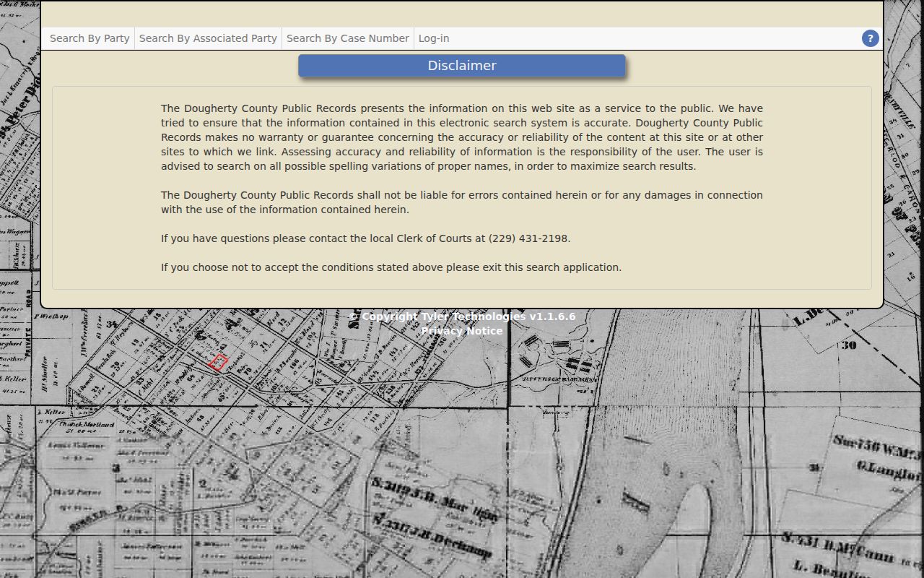Click the 'shall not be liable' paragraph
Viewport: 924px width, 578px height.
click(x=462, y=202)
